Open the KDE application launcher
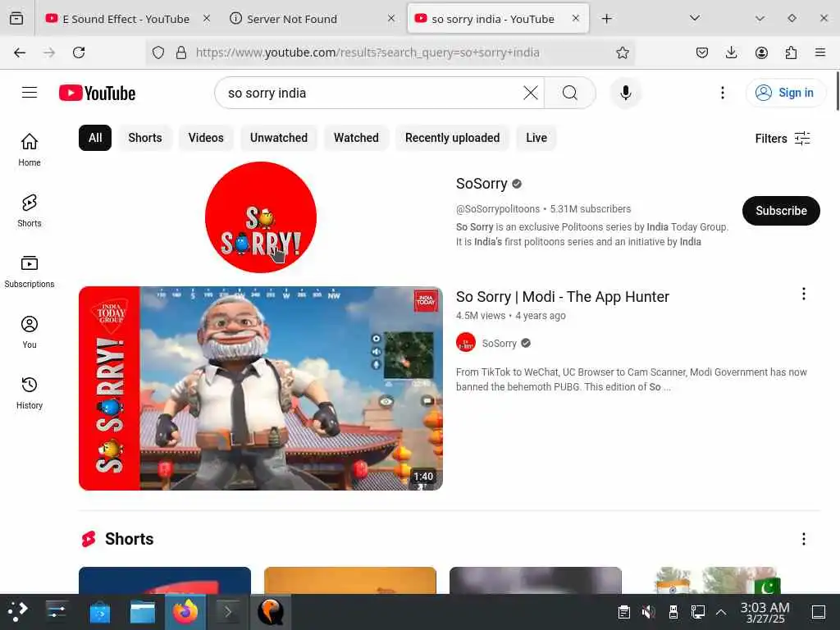Viewport: 840px width, 630px height. (x=17, y=612)
